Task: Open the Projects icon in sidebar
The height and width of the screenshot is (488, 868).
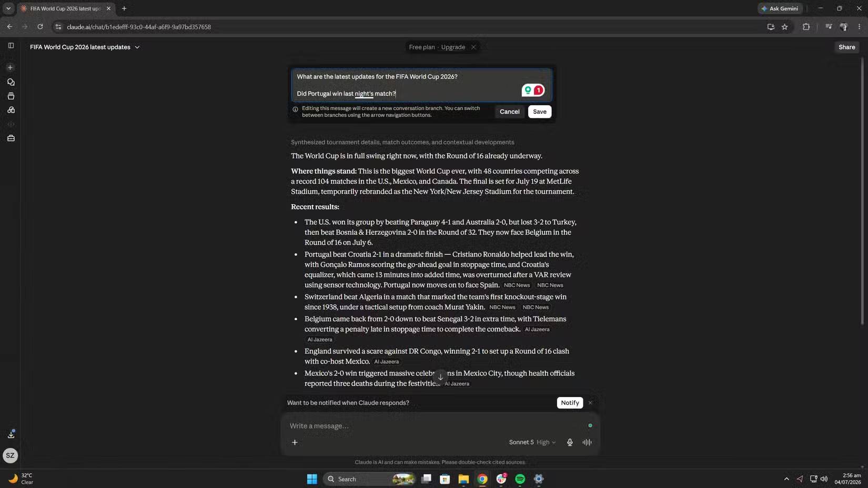Action: coord(11,96)
